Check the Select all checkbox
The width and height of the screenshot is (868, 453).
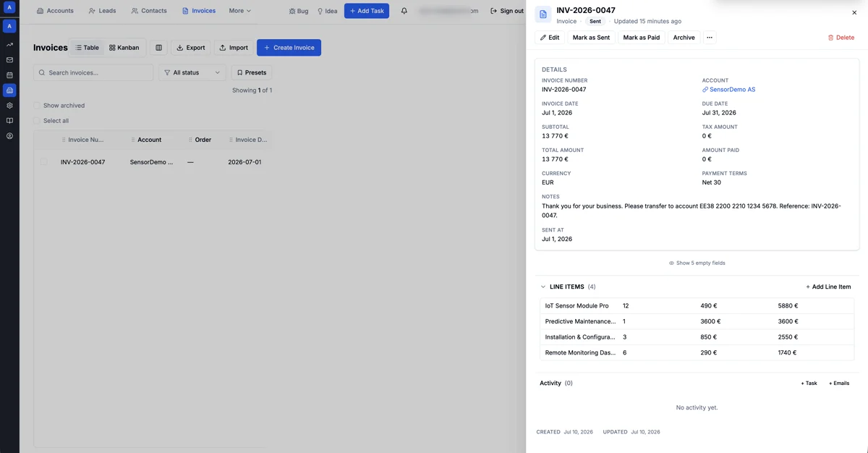37,121
